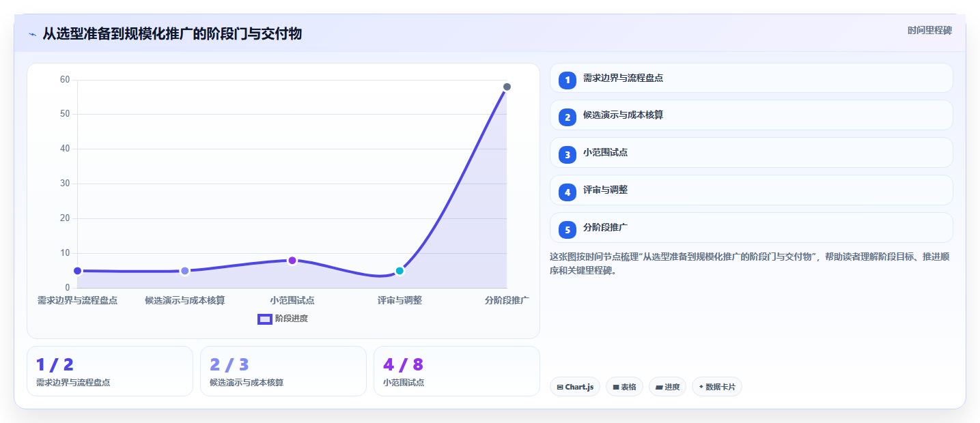Click the Chart.js tag icon

(560, 387)
